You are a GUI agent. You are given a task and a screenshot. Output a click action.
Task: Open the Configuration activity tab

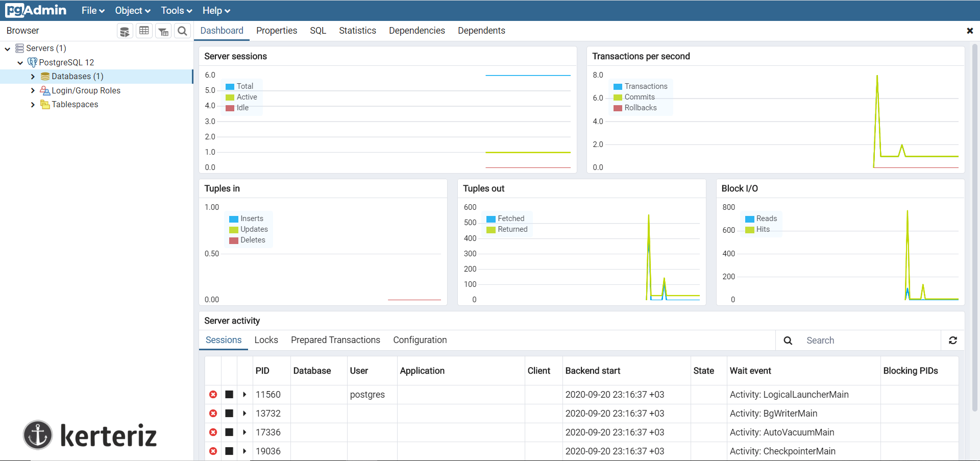(x=420, y=340)
